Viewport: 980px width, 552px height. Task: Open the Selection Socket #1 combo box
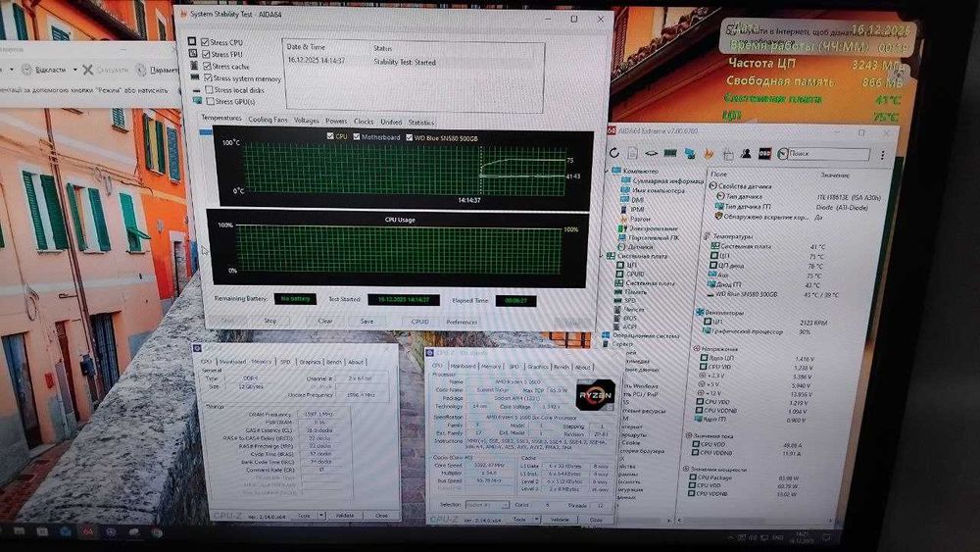(487, 505)
